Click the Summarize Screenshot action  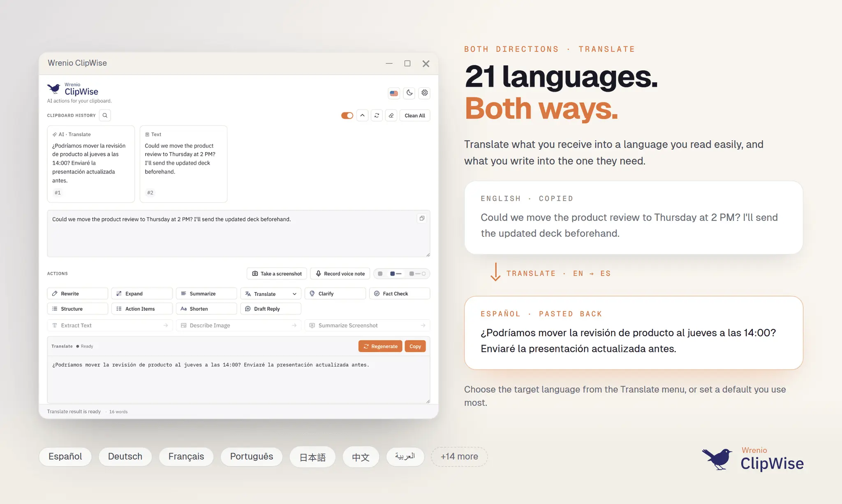coord(367,326)
